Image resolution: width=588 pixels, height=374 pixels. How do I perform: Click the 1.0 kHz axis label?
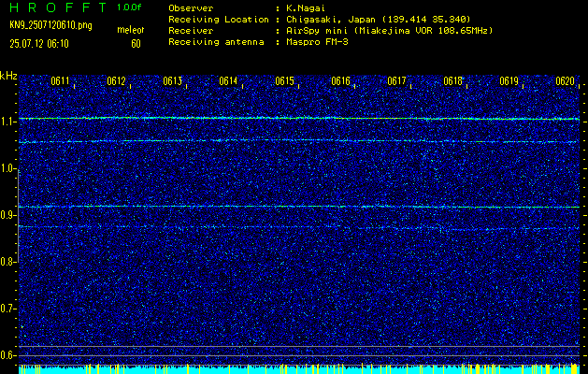(x=8, y=169)
